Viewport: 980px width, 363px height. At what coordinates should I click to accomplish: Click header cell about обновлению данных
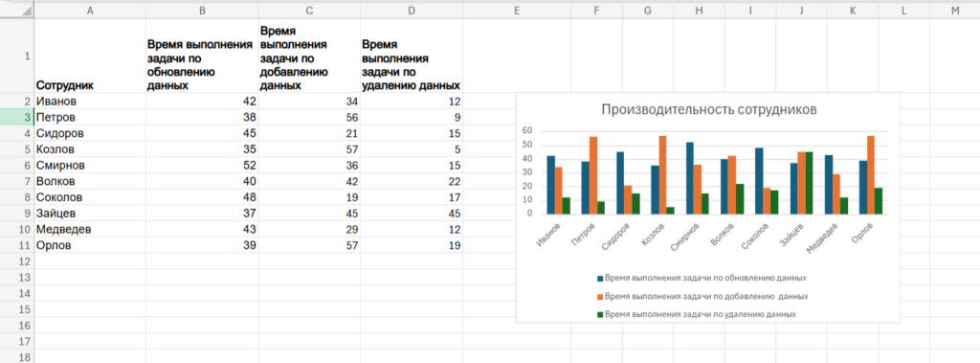(x=202, y=57)
